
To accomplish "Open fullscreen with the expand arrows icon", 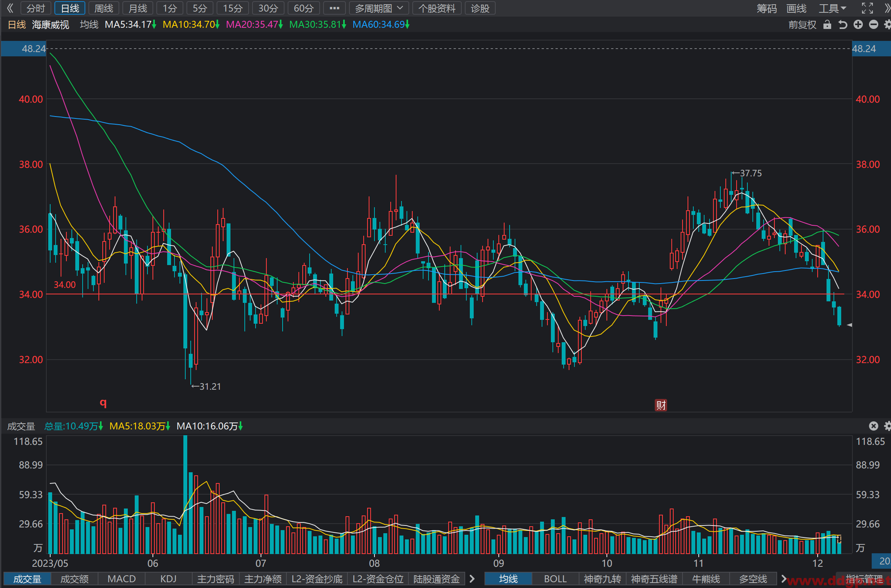I will click(x=867, y=8).
